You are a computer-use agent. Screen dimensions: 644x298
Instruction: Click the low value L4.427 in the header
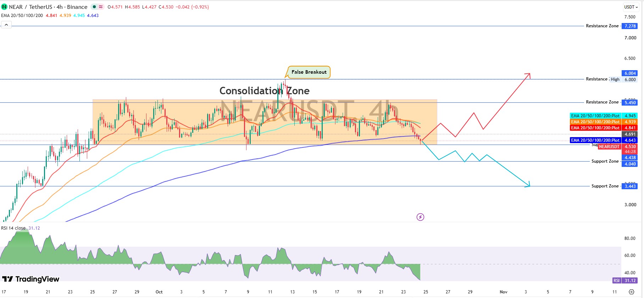click(x=149, y=7)
